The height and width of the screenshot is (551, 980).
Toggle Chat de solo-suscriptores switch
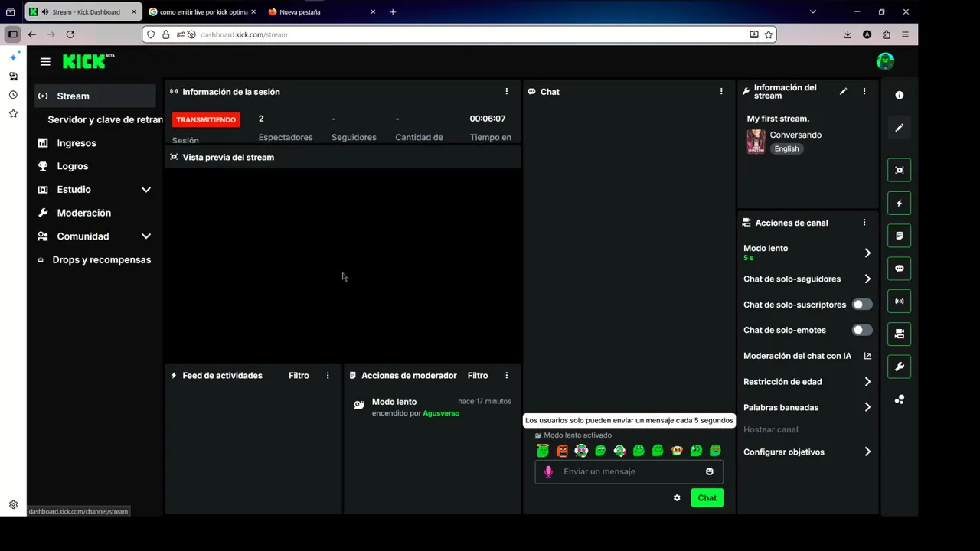click(862, 305)
